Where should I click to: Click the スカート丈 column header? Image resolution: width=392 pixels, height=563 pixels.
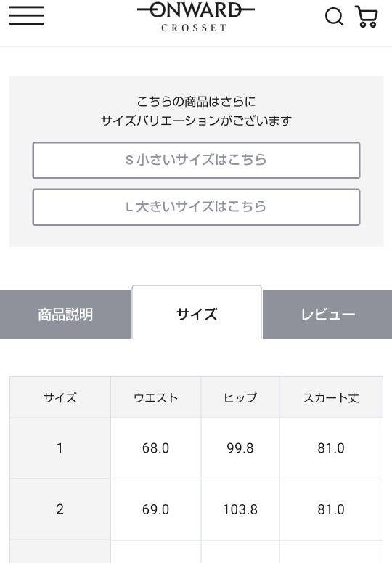point(331,397)
